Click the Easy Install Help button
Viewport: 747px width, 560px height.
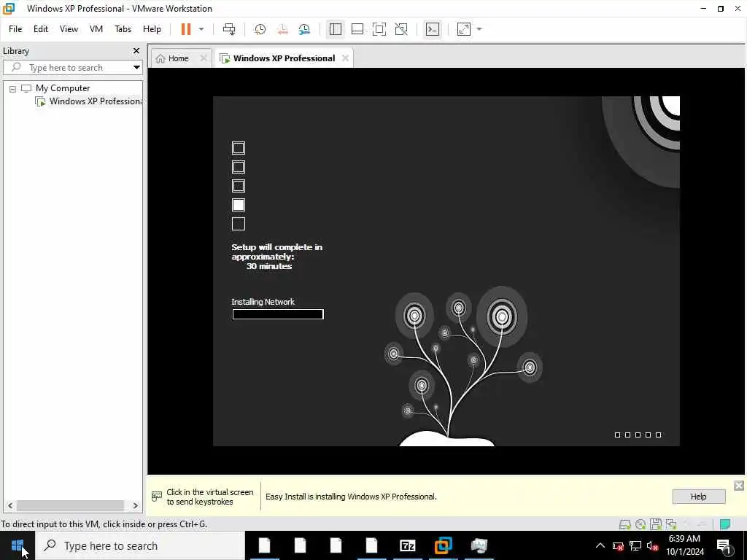(698, 497)
